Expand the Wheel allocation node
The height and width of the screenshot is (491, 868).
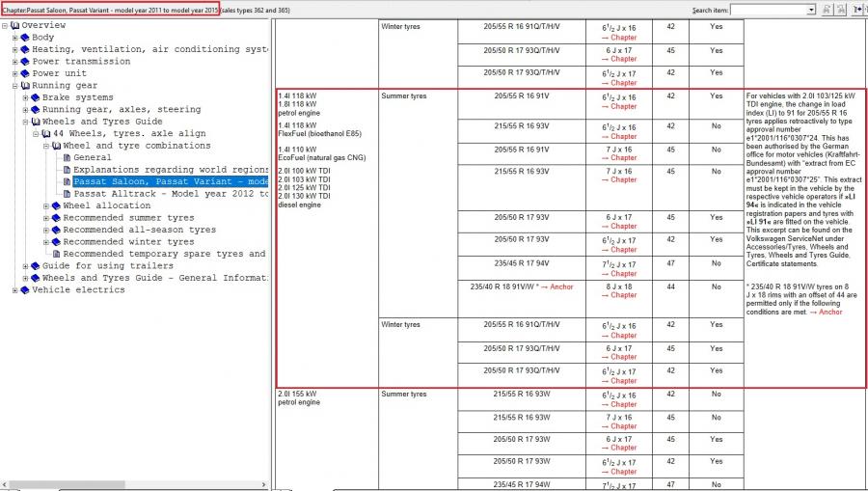click(x=45, y=205)
